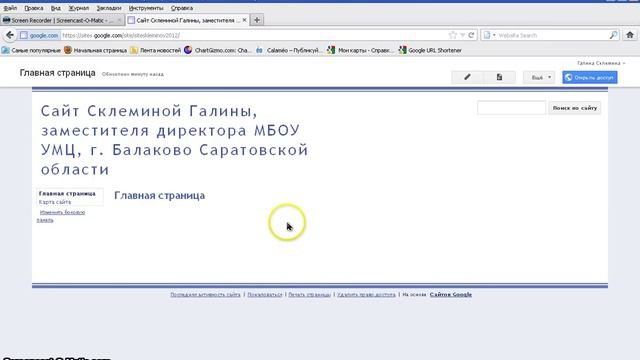Click the Главная страница sidebar link
The height and width of the screenshot is (360, 640).
[x=67, y=193]
